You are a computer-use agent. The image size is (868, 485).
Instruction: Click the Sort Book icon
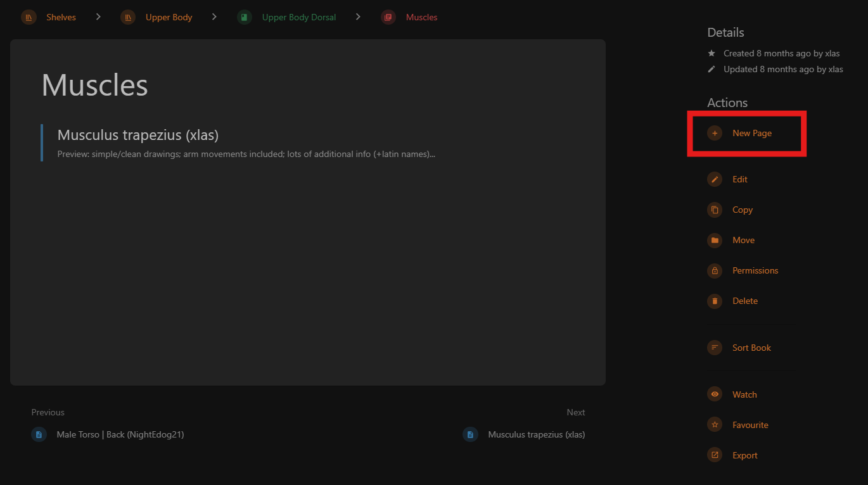(715, 348)
